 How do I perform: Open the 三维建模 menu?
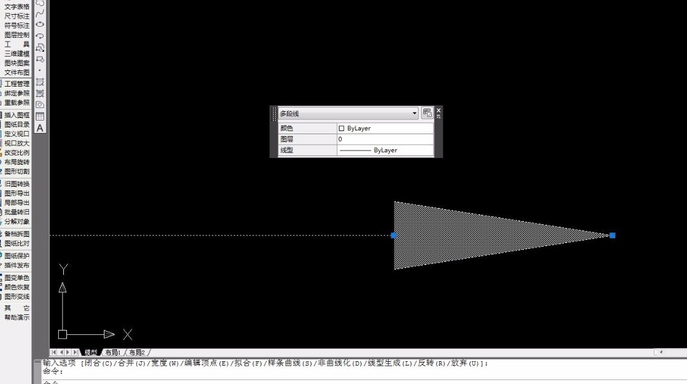coord(17,53)
